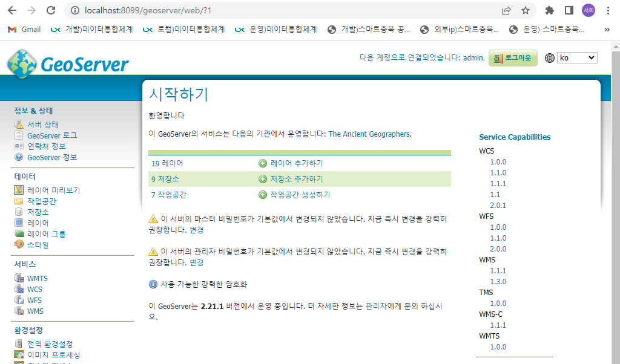
Task: Expand hidden bookmarks with double chevron
Action: 607,29
